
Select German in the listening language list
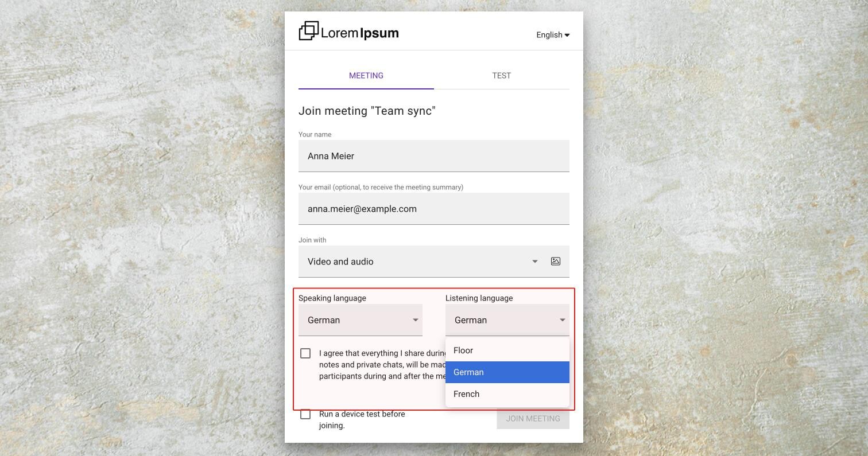point(507,372)
